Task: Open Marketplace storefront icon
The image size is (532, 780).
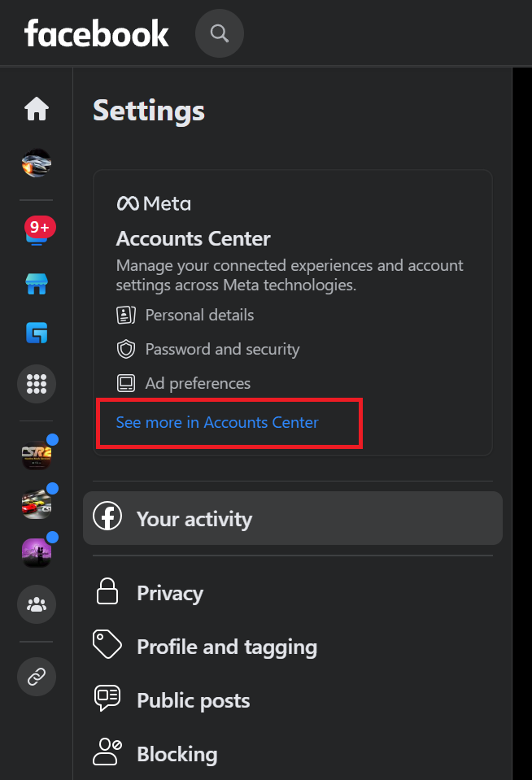Action: tap(37, 284)
